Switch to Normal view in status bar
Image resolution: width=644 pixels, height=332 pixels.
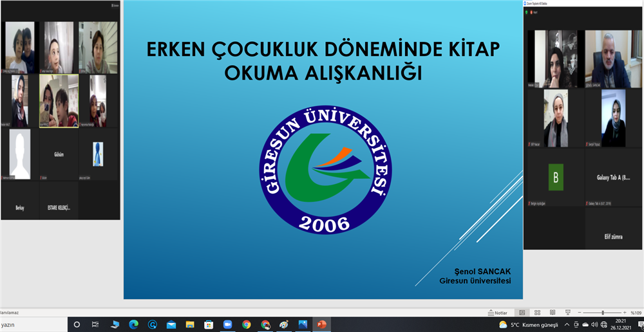pyautogui.click(x=522, y=313)
